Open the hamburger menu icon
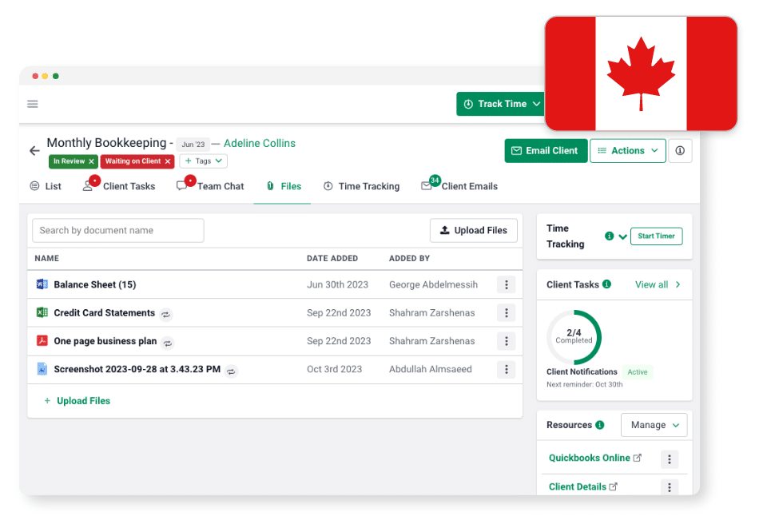 [x=33, y=104]
